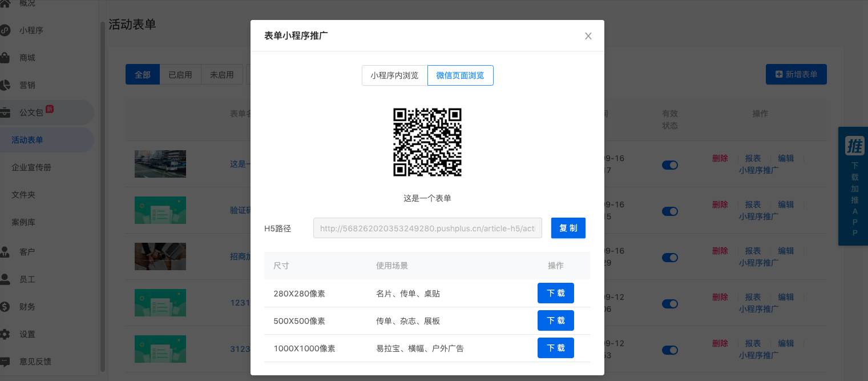
Task: Click the 公文包 briefcase icon
Action: click(5, 113)
